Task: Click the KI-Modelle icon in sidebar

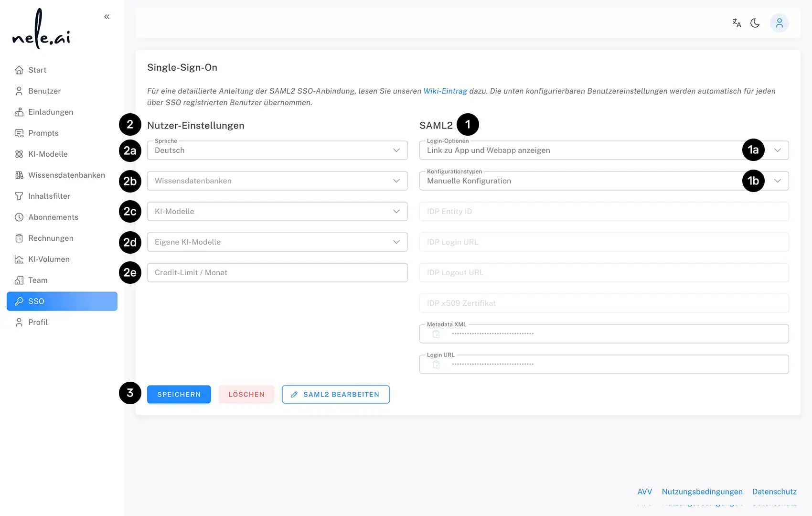Action: (19, 154)
